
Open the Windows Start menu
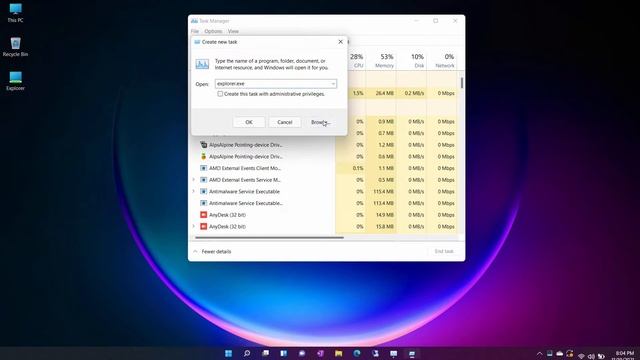[x=229, y=353]
